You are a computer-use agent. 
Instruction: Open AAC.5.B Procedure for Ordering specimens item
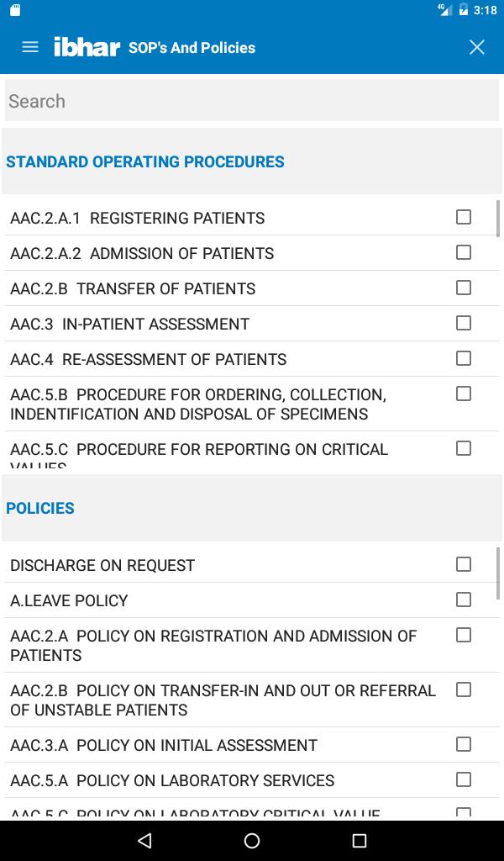click(198, 404)
